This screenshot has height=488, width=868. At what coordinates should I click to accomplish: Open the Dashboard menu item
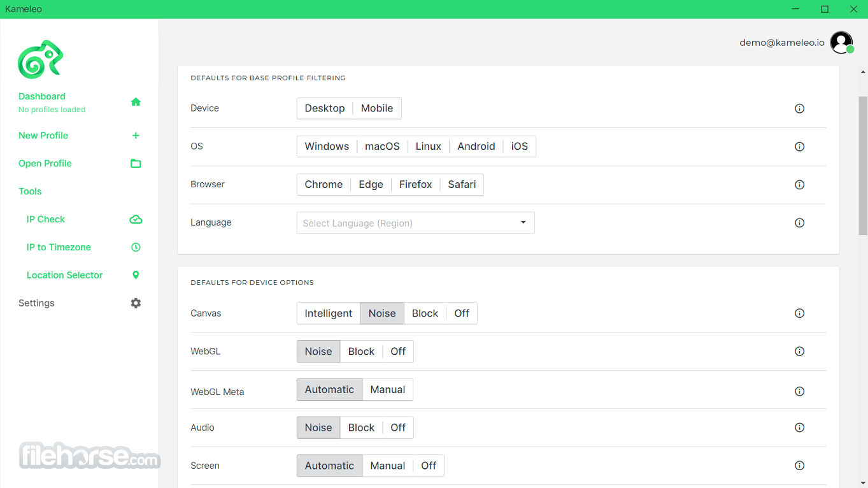point(42,96)
